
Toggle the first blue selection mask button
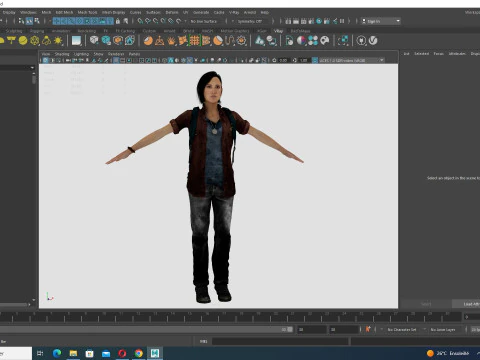pos(56,21)
